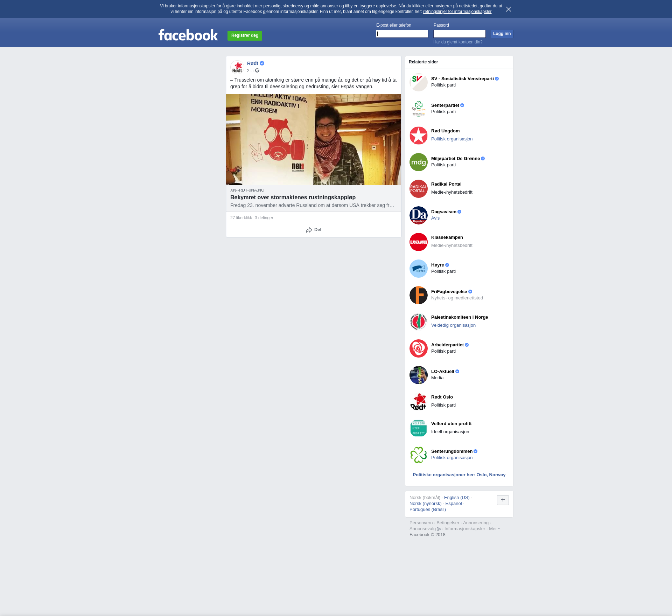The image size is (672, 616).
Task: Open Personvern footer link
Action: 421,523
